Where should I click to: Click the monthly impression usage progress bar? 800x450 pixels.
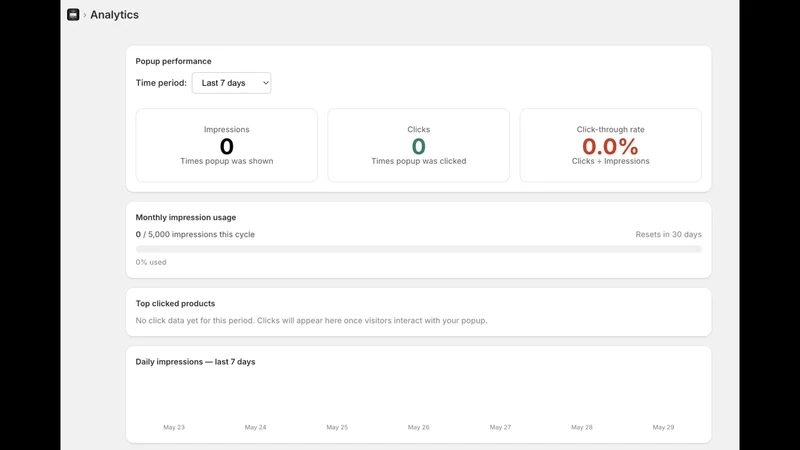(418, 249)
